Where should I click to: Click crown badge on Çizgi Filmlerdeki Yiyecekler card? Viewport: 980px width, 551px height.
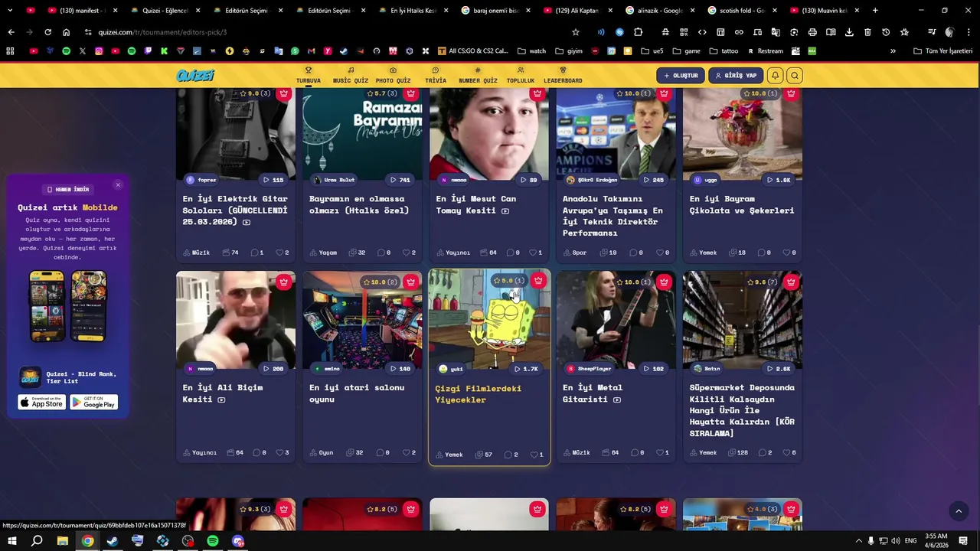point(538,281)
